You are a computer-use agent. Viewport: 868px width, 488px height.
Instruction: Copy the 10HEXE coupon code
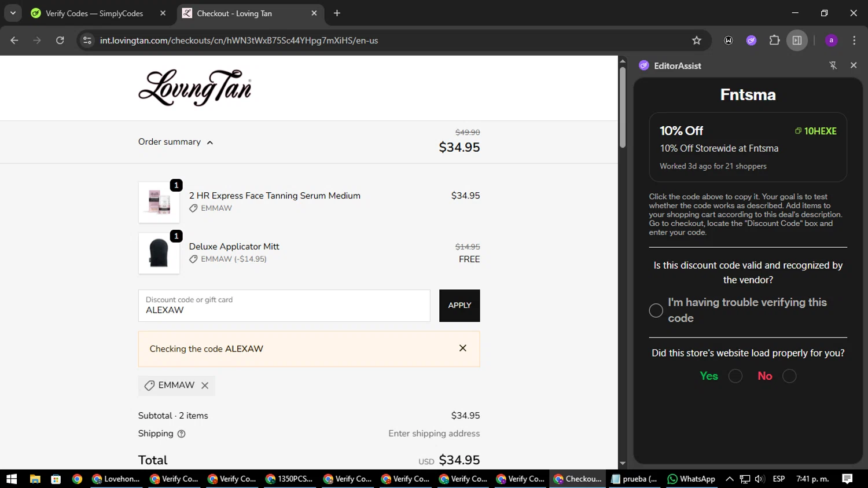[816, 131]
